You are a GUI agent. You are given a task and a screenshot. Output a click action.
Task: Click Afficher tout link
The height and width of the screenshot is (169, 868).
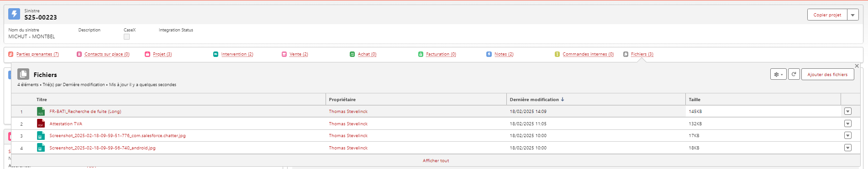[436, 161]
